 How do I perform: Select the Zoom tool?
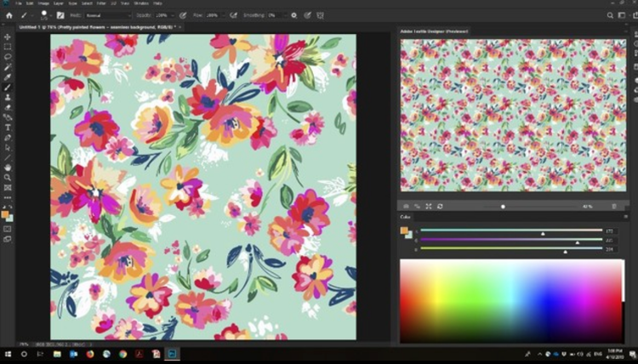(x=8, y=178)
